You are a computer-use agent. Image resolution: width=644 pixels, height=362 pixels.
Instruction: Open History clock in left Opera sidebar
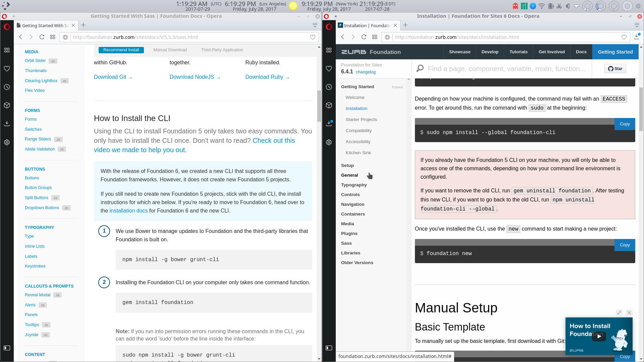coord(7,87)
